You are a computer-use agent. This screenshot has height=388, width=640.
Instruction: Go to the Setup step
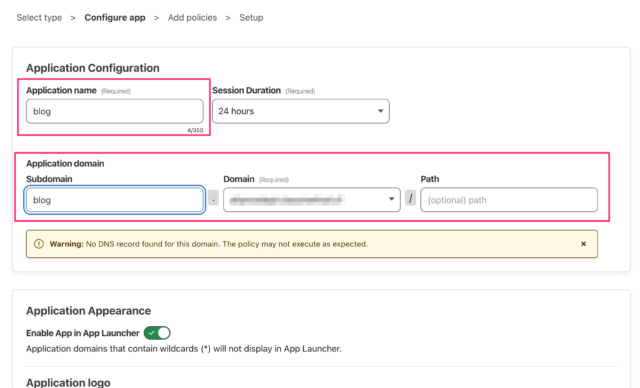pos(251,18)
